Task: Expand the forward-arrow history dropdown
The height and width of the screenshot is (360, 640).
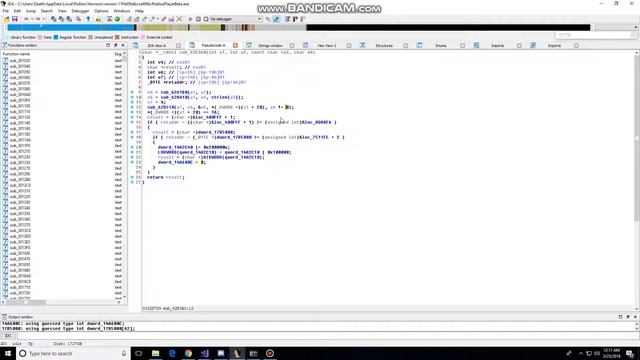Action: click(x=43, y=19)
